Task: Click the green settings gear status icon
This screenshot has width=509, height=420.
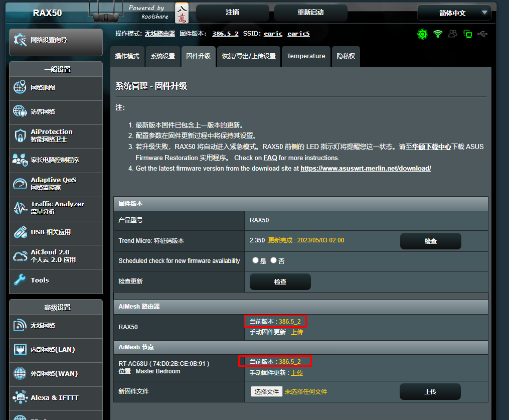Action: click(x=423, y=34)
